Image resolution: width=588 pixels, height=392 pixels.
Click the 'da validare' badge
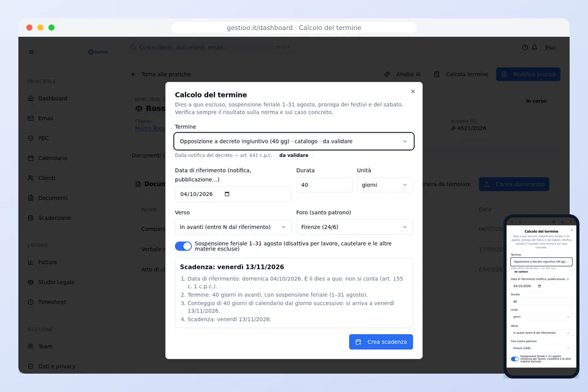(293, 156)
